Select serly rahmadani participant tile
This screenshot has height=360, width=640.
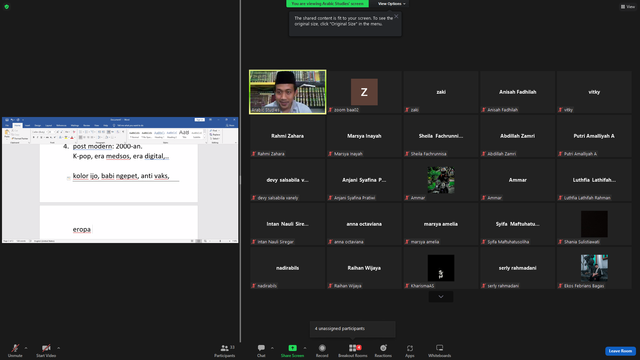click(x=518, y=268)
